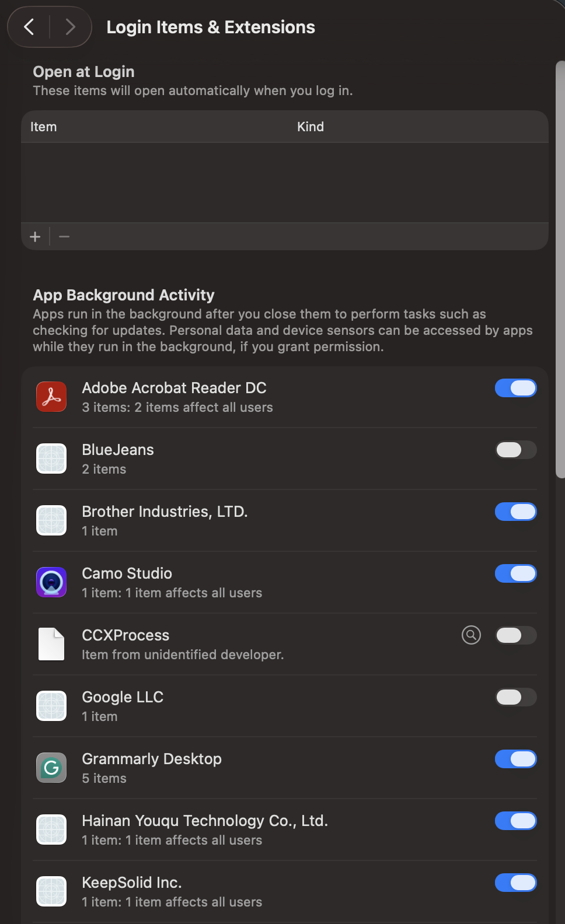This screenshot has width=565, height=924.
Task: Click the Brother Industries, LTD. name
Action: 165,512
